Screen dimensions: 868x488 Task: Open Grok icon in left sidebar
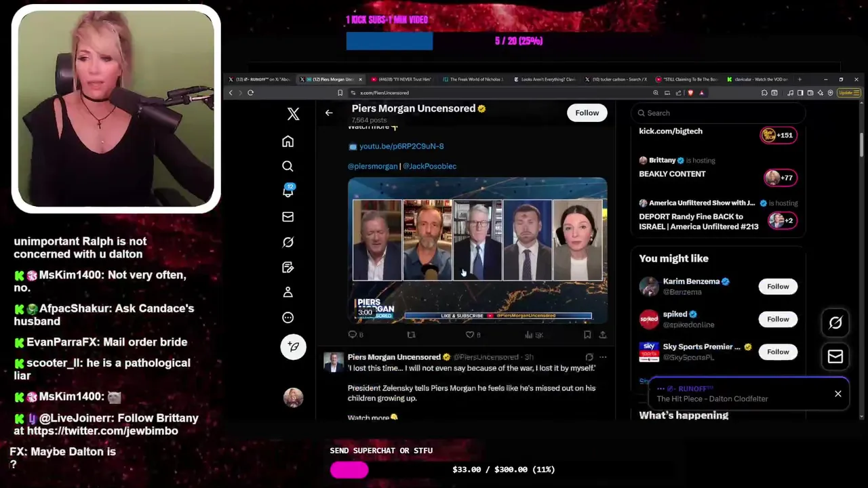pyautogui.click(x=288, y=242)
